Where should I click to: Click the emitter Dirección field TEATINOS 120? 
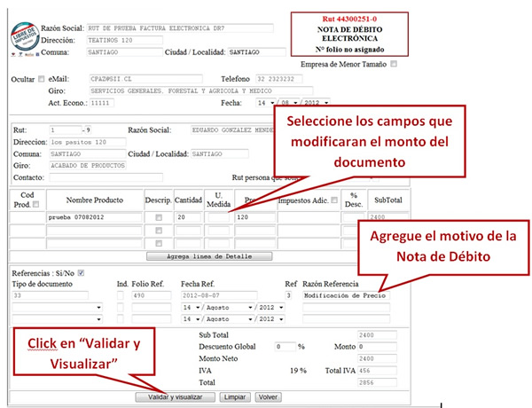click(125, 40)
